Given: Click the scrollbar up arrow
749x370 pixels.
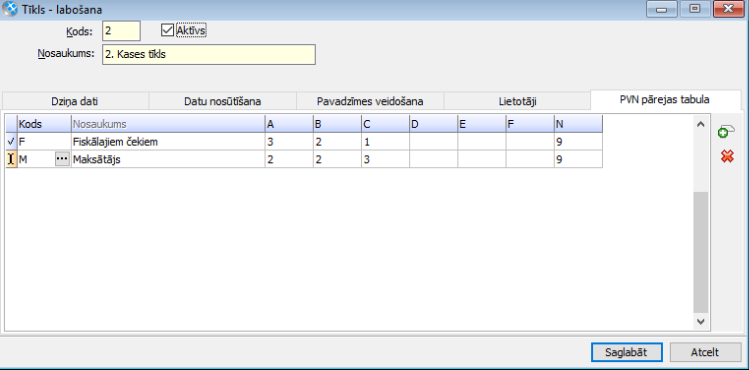Looking at the screenshot, I should pos(701,124).
